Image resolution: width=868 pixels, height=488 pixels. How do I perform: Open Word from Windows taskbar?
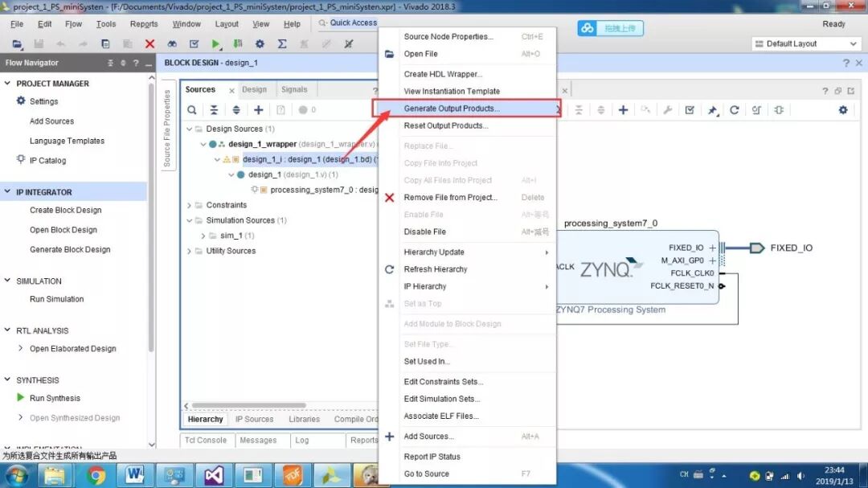click(134, 475)
